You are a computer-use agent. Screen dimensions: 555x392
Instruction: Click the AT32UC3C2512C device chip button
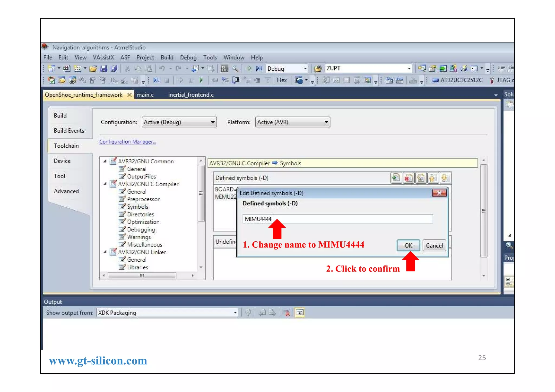(x=457, y=80)
